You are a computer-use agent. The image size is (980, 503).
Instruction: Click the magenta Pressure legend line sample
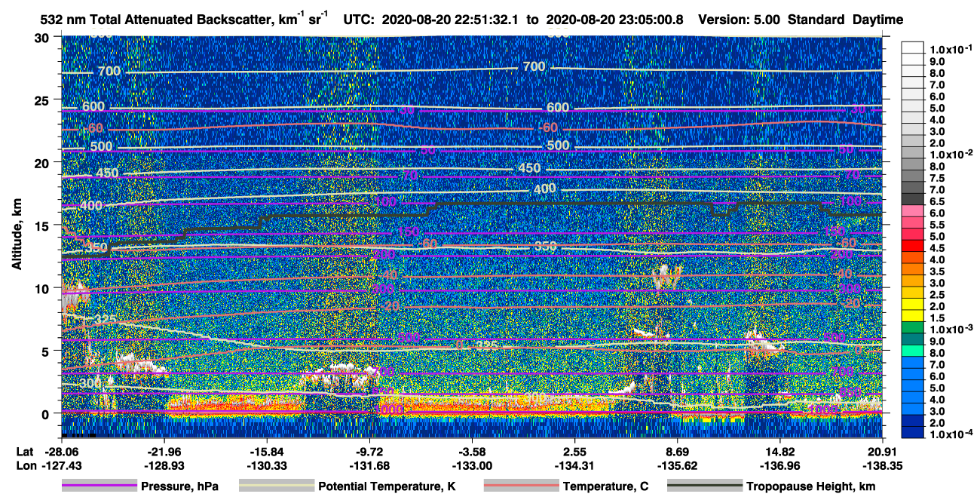tap(100, 486)
